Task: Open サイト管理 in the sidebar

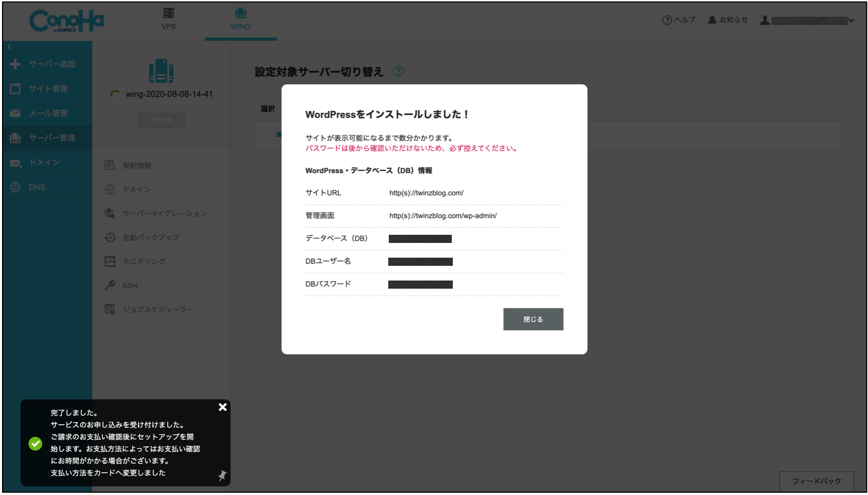Action: [47, 88]
